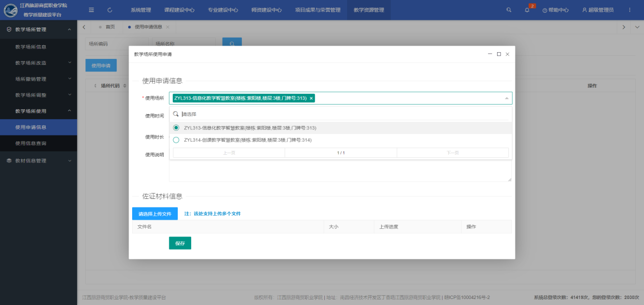Collapse the 教学场所使用 submenu

70,111
